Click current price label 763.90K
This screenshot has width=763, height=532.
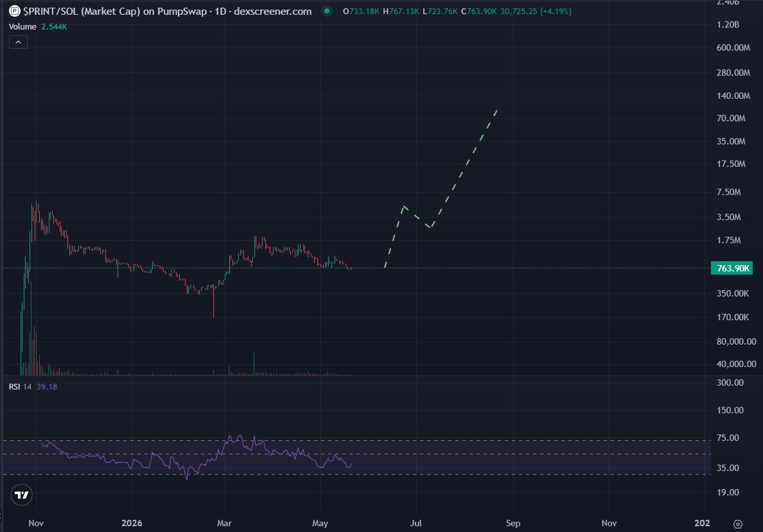click(732, 268)
